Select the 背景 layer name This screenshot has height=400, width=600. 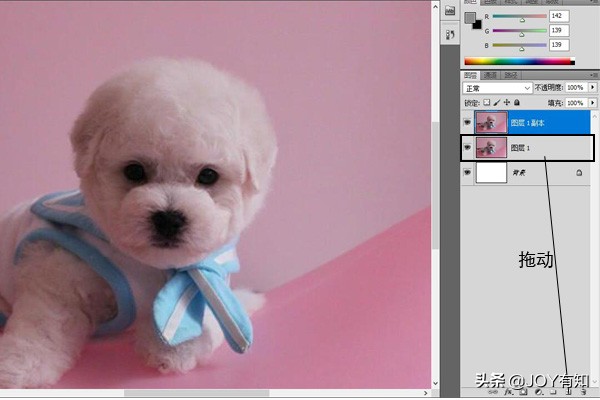(519, 173)
